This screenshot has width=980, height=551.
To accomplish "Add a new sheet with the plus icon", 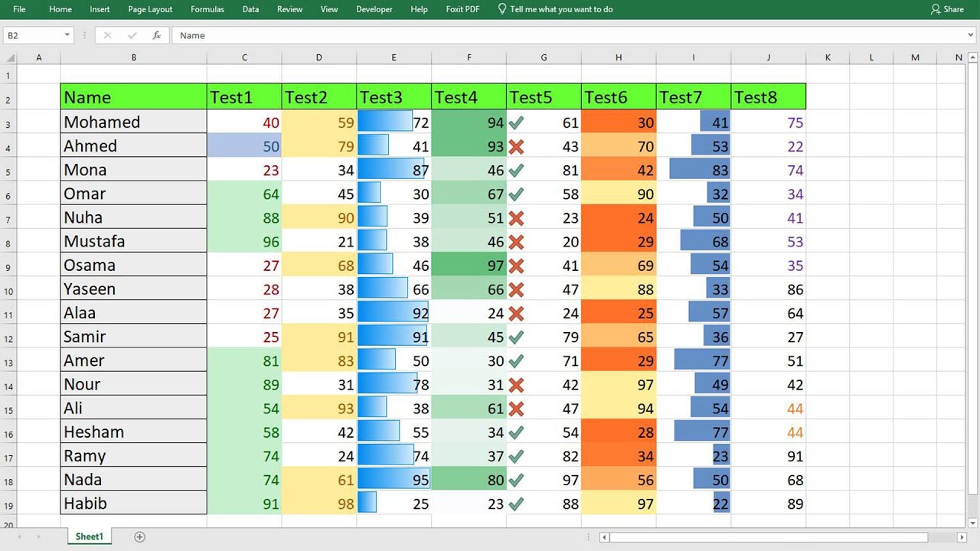I will [139, 537].
